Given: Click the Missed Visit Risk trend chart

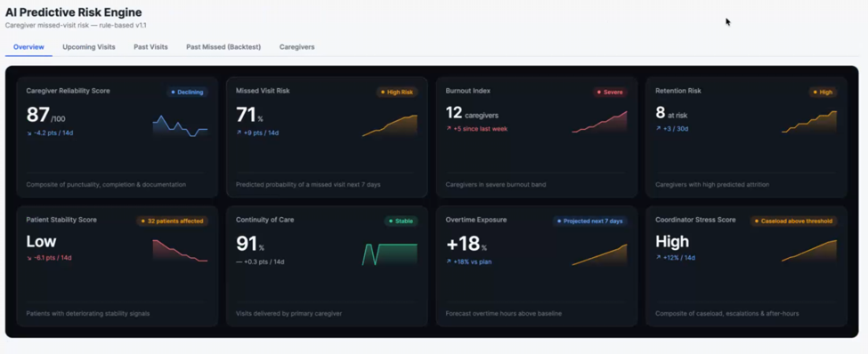Looking at the screenshot, I should coord(390,125).
